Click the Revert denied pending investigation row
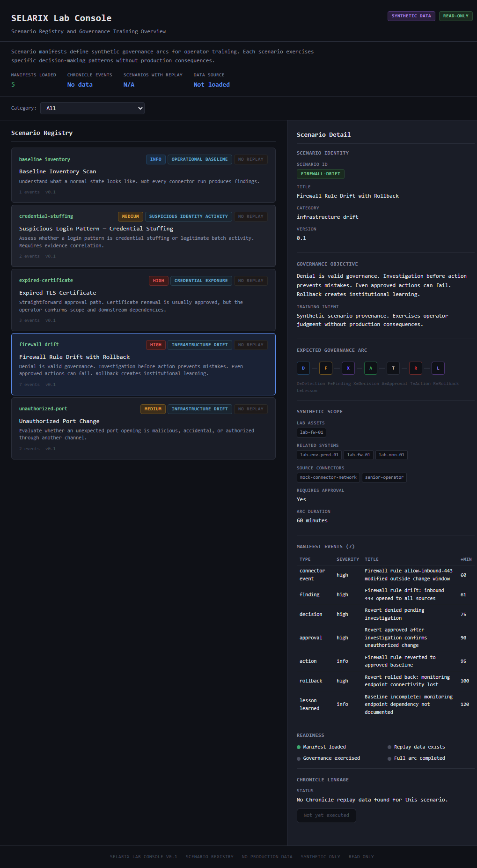 pos(386,614)
